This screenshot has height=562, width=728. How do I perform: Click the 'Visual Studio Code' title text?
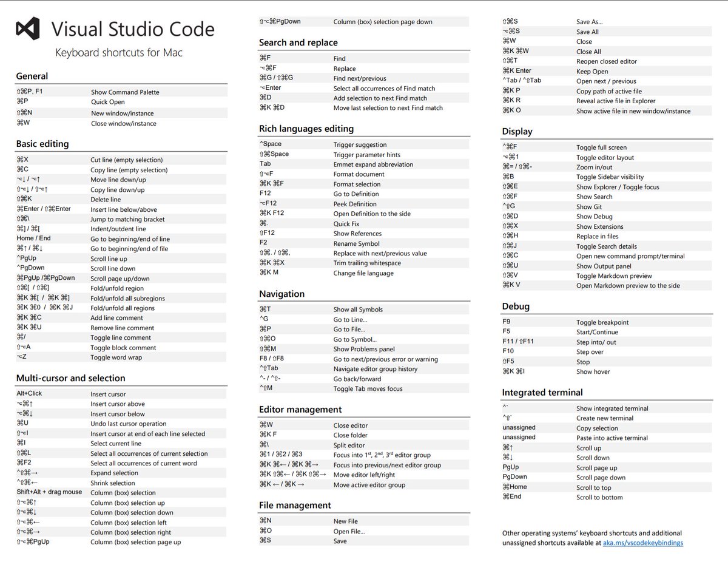133,29
